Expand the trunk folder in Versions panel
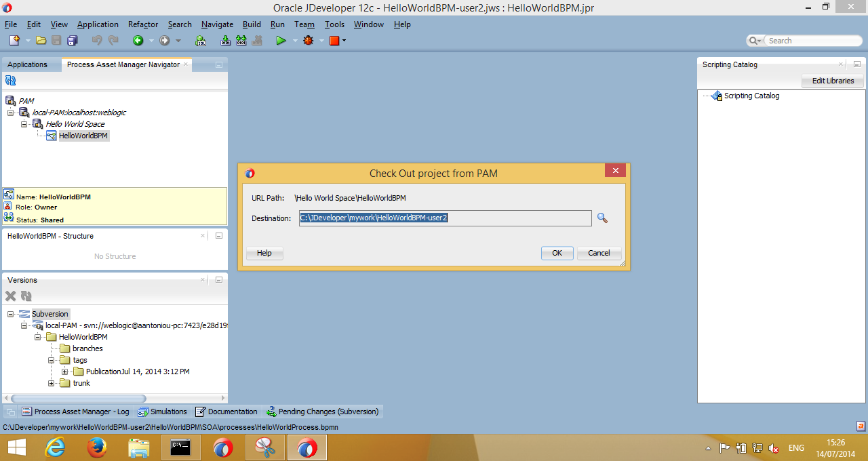 coord(52,383)
